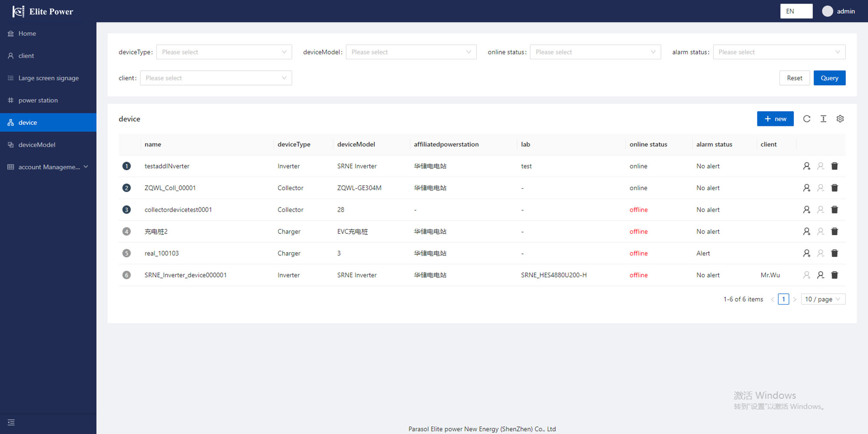This screenshot has width=868, height=434.
Task: Delete the testaddINverter device row
Action: pyautogui.click(x=834, y=166)
